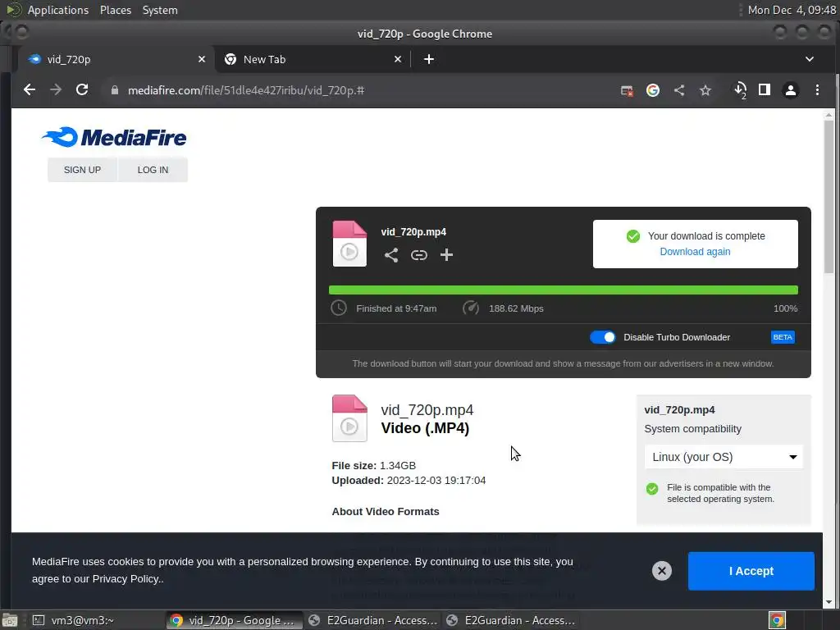Click the share icon under vid_720p.mp4
840x630 pixels.
[x=391, y=255]
